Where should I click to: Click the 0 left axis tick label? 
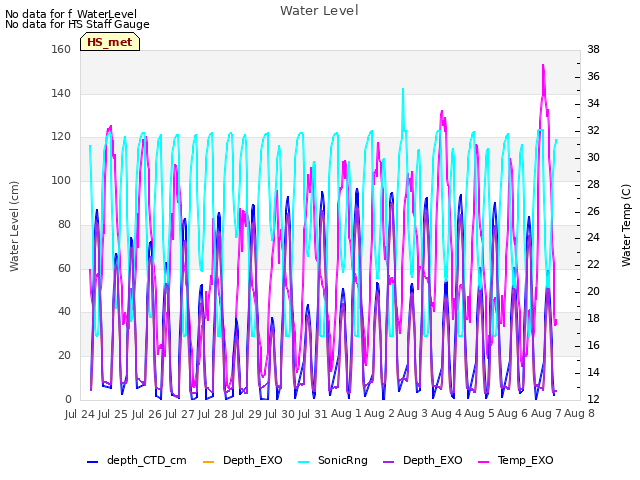click(x=68, y=399)
